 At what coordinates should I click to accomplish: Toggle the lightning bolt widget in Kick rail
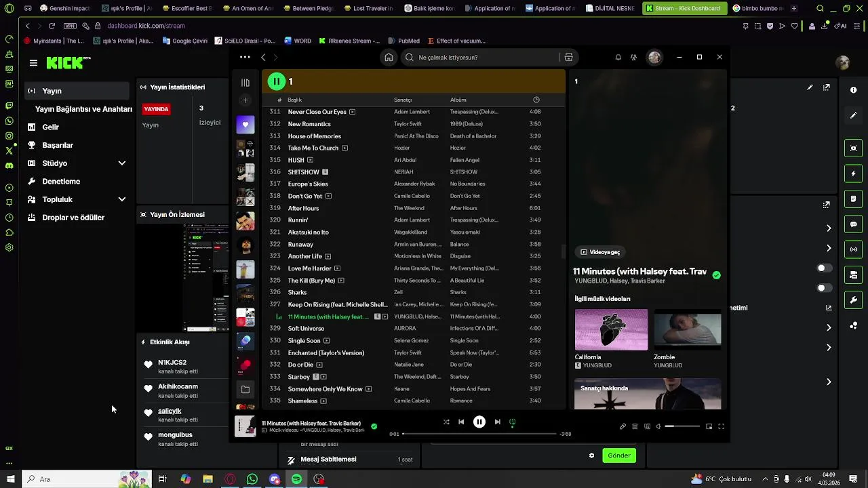coord(853,174)
